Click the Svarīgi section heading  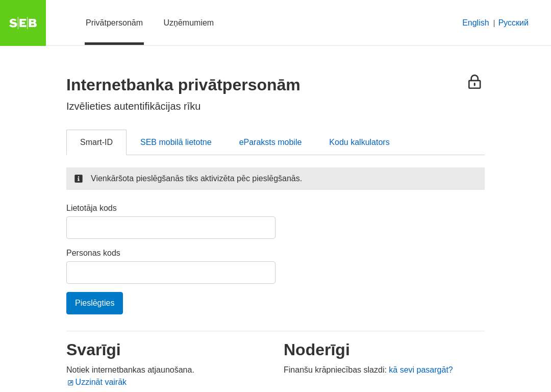pyautogui.click(x=93, y=350)
